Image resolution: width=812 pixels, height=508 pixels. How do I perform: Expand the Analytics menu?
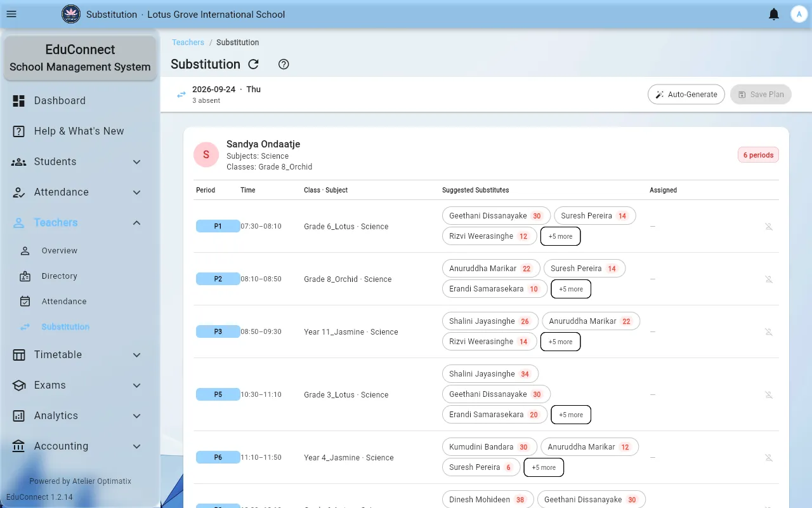pyautogui.click(x=80, y=415)
